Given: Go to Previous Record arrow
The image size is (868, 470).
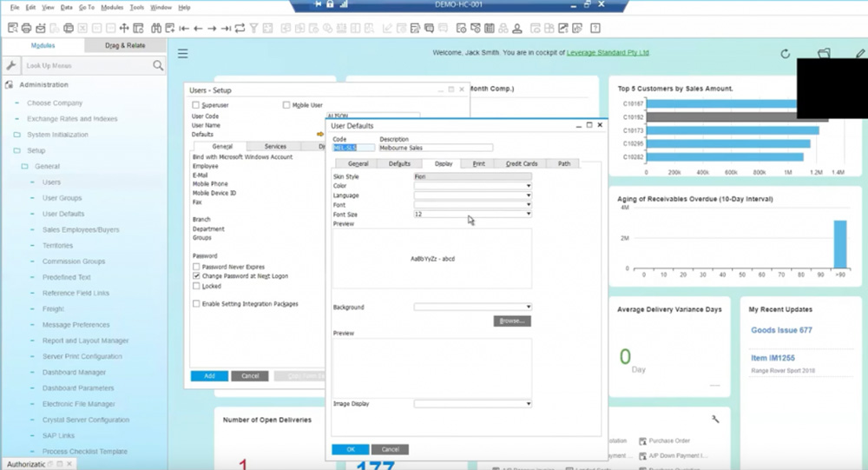Looking at the screenshot, I should pos(198,28).
